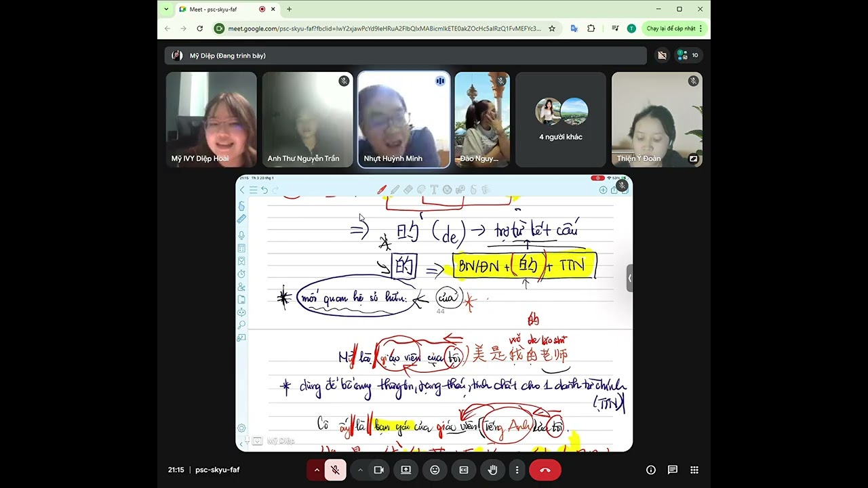Select Mỹ IVY Diệp Hoài video tile

click(212, 119)
